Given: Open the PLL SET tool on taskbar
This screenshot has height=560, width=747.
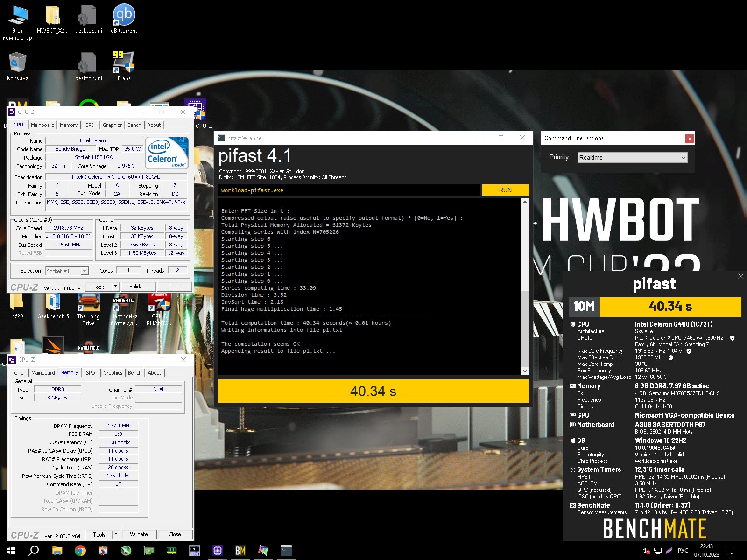Looking at the screenshot, I should (195, 551).
